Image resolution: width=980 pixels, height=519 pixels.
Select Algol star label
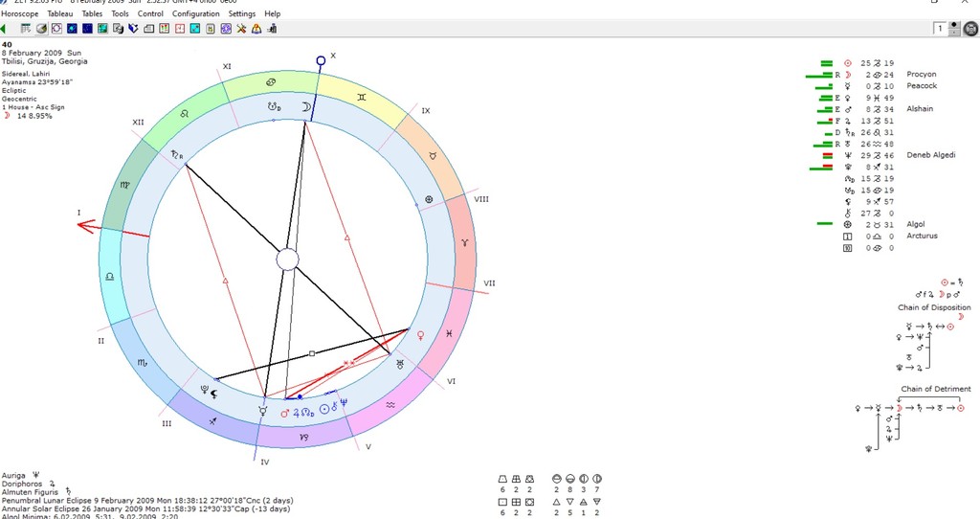[x=916, y=224]
